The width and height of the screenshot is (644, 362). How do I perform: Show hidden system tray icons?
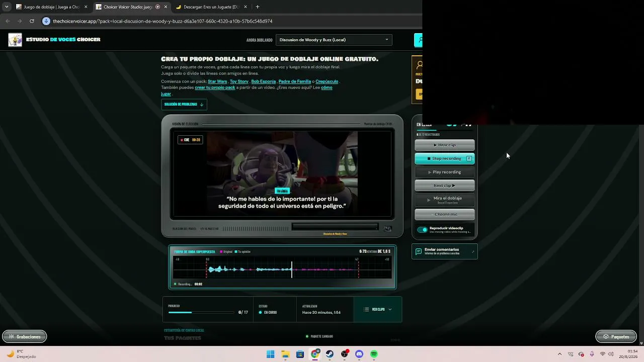point(559,354)
